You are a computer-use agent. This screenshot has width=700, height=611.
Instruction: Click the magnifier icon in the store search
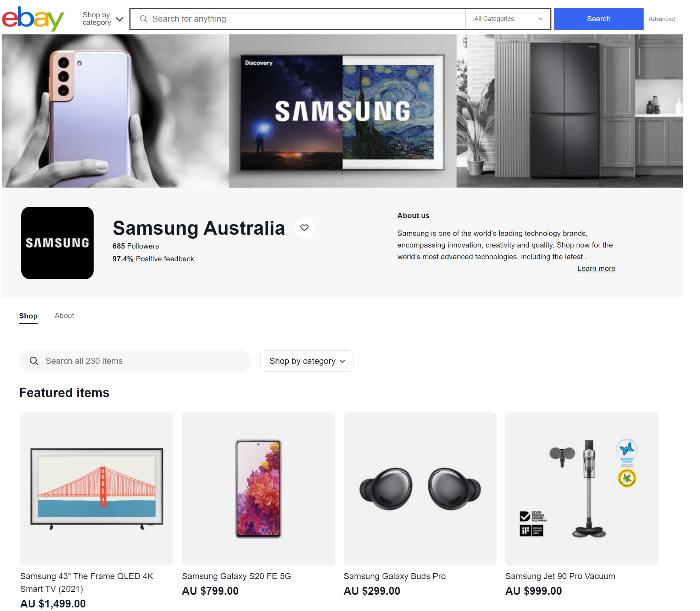34,361
